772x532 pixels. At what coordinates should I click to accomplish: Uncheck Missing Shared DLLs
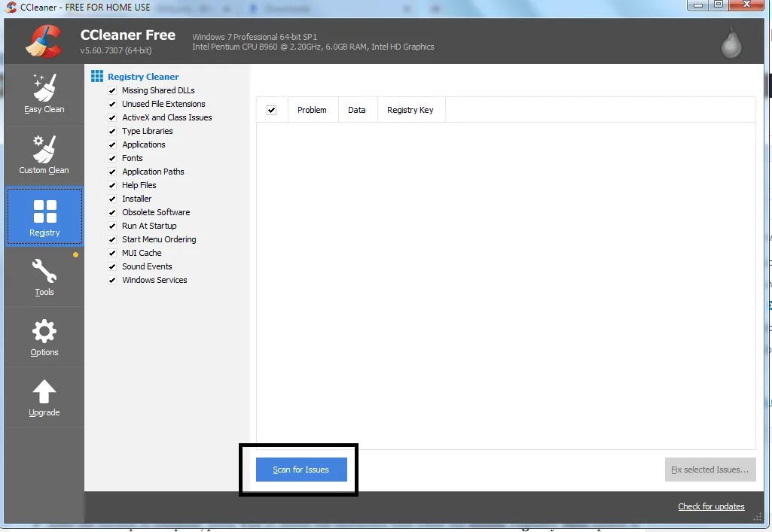click(x=112, y=90)
